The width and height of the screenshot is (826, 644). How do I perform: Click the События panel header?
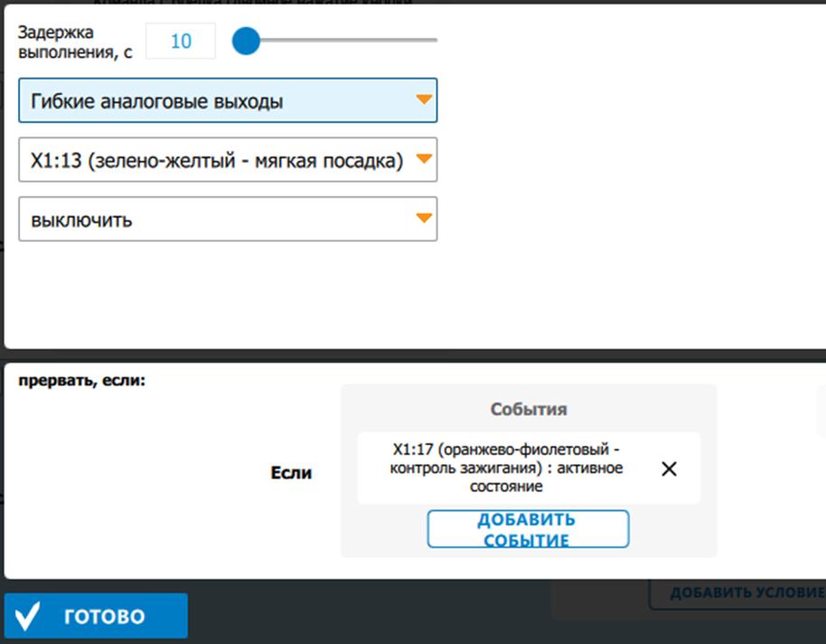(x=529, y=409)
